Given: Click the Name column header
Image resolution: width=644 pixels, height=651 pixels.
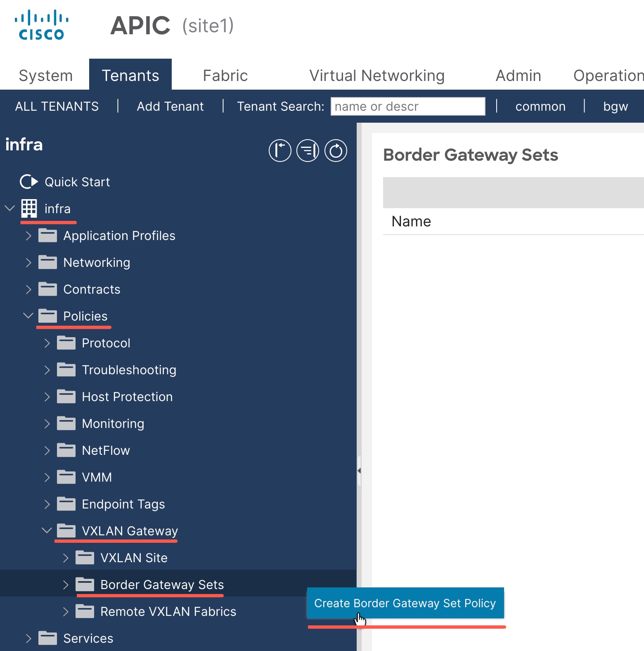Looking at the screenshot, I should point(411,221).
